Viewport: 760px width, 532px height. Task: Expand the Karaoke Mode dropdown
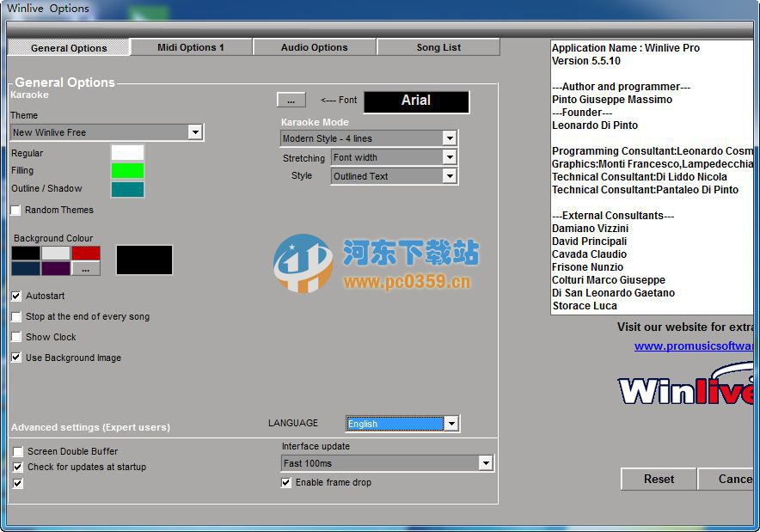click(x=369, y=138)
